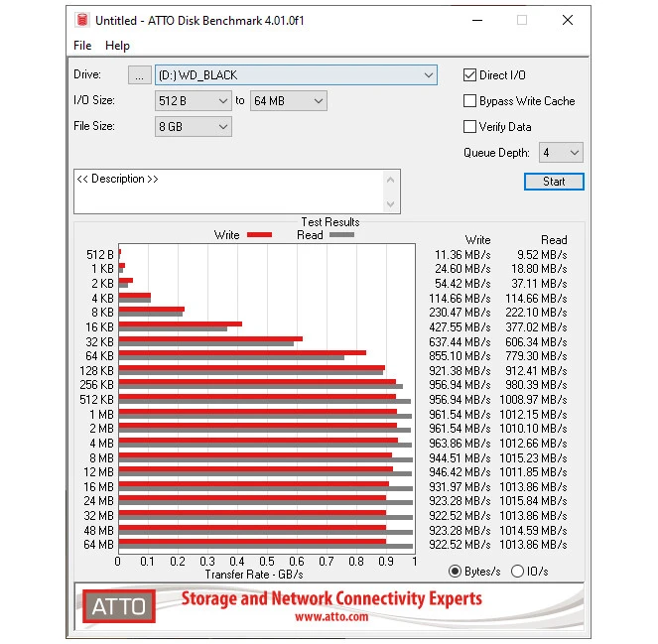Enable the Direct I/O checkbox
658x644 pixels.
pos(470,75)
